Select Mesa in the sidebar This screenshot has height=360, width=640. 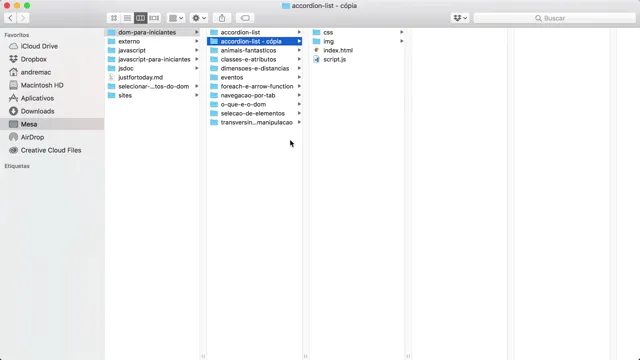52,124
